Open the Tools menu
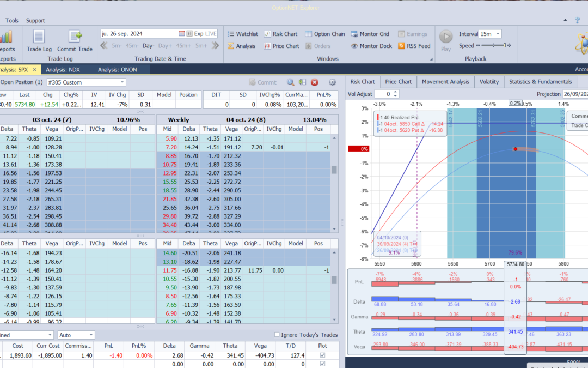The height and width of the screenshot is (368, 588). pos(11,20)
